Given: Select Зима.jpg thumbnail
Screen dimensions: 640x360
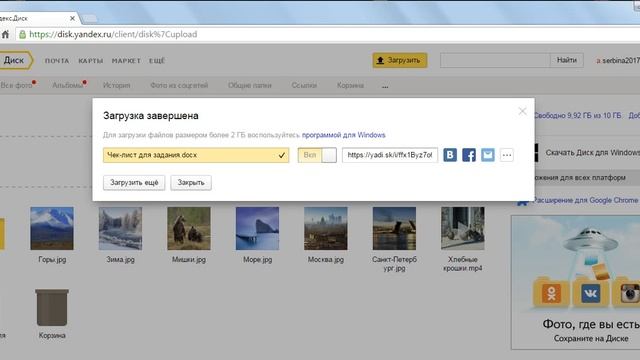Looking at the screenshot, I should (x=120, y=228).
